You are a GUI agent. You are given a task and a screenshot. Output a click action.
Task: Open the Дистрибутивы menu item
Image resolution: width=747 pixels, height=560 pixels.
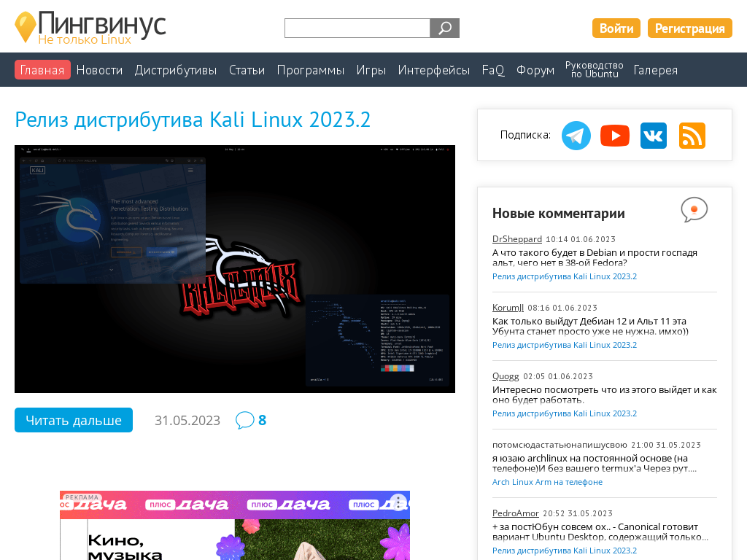point(176,70)
